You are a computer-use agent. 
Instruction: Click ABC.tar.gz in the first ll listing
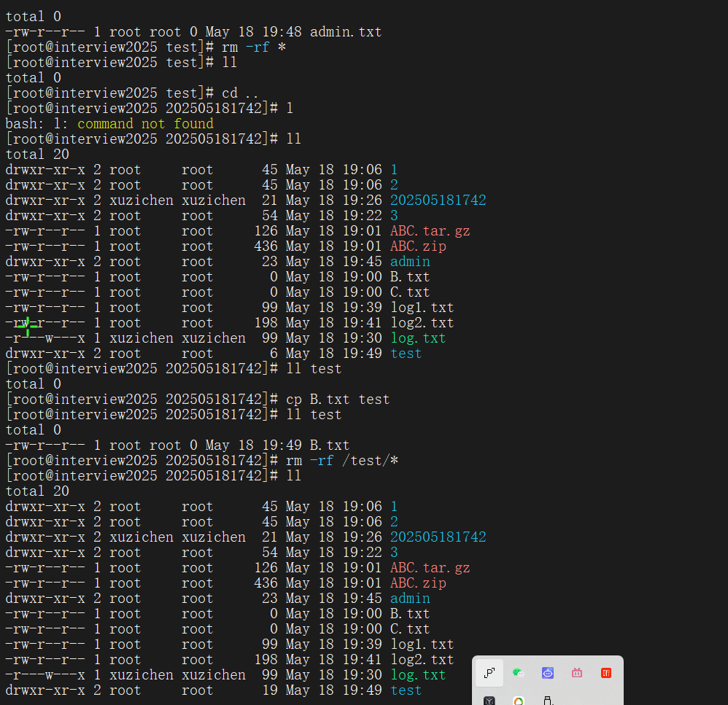430,231
